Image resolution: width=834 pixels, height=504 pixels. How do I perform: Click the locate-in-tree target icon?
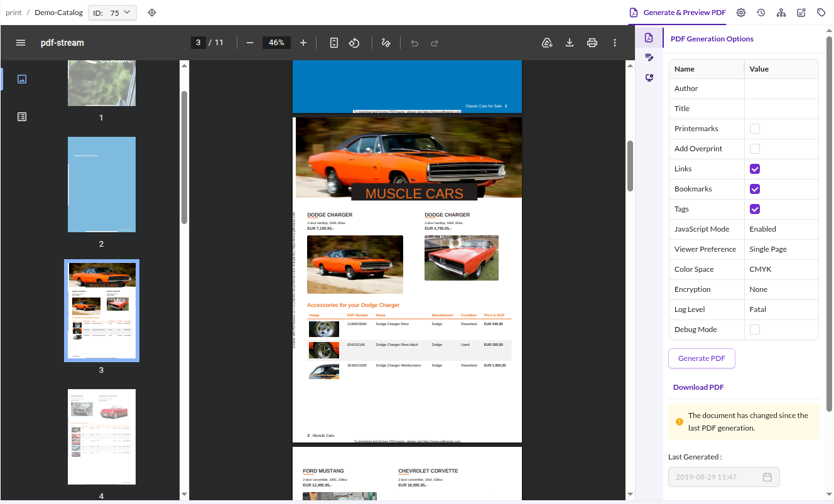(x=152, y=13)
